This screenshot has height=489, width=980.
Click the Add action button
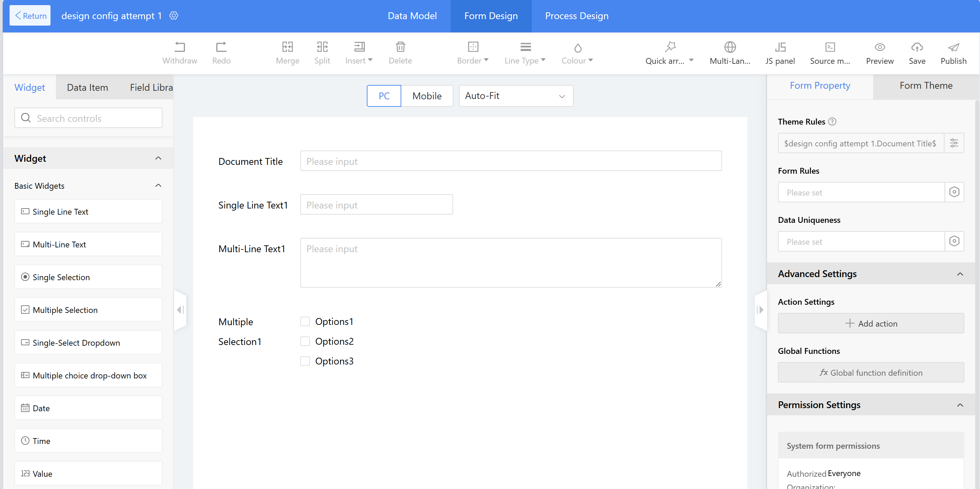(x=870, y=323)
